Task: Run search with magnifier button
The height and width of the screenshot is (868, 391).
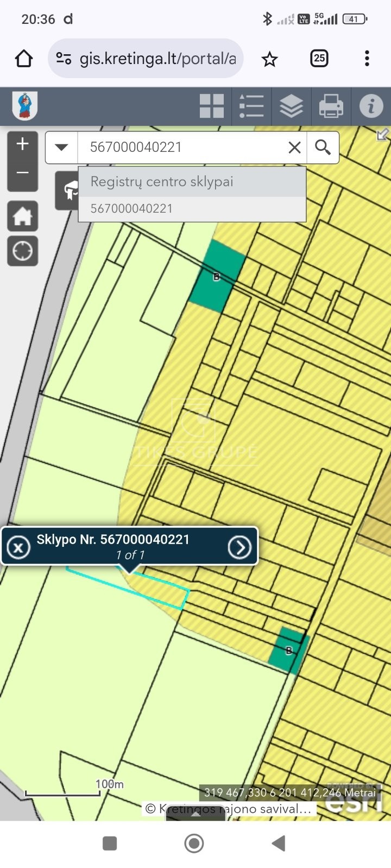Action: coord(323,148)
